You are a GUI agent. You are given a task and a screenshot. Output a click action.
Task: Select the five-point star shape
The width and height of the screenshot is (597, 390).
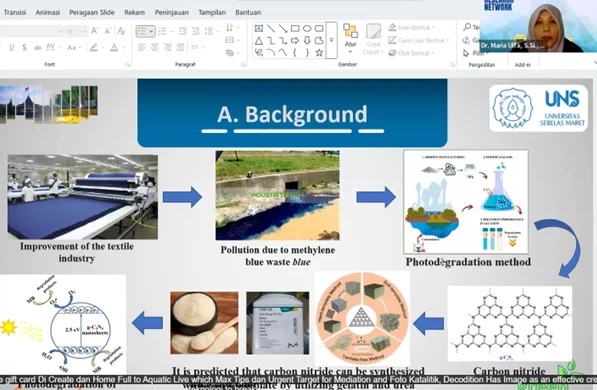tap(319, 53)
